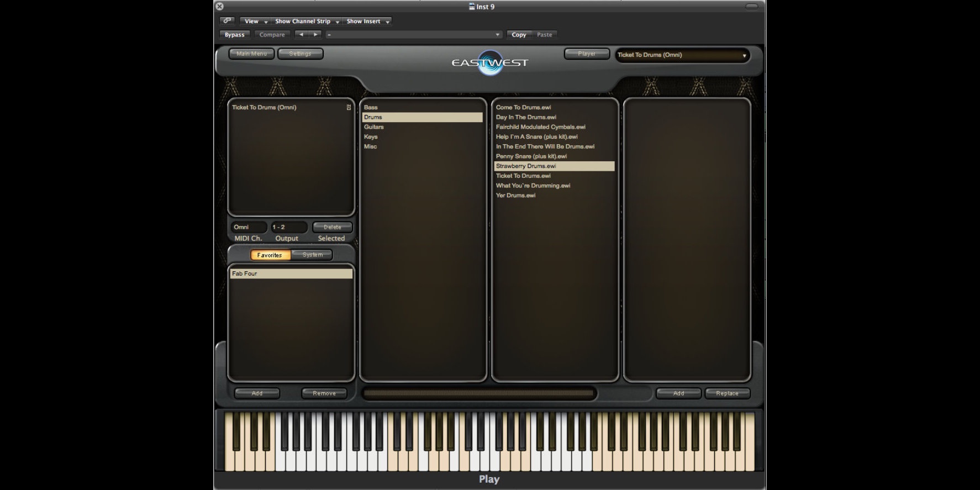
Task: Open the Settings page
Action: (x=300, y=54)
